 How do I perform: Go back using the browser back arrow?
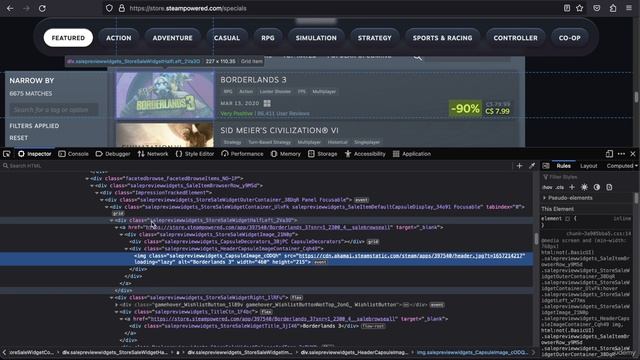[10, 8]
